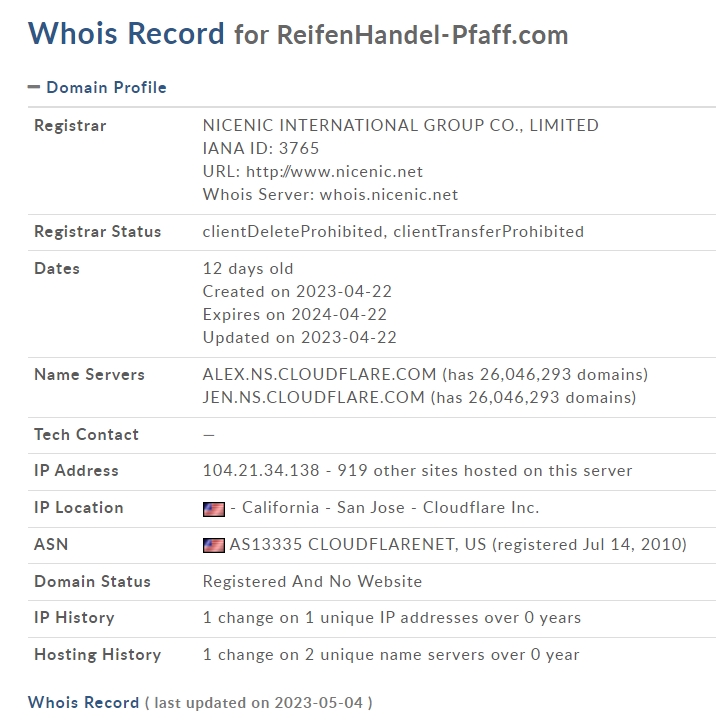
Task: Click AS13335 CLOUDFLARENET ASN entry
Action: (x=358, y=544)
